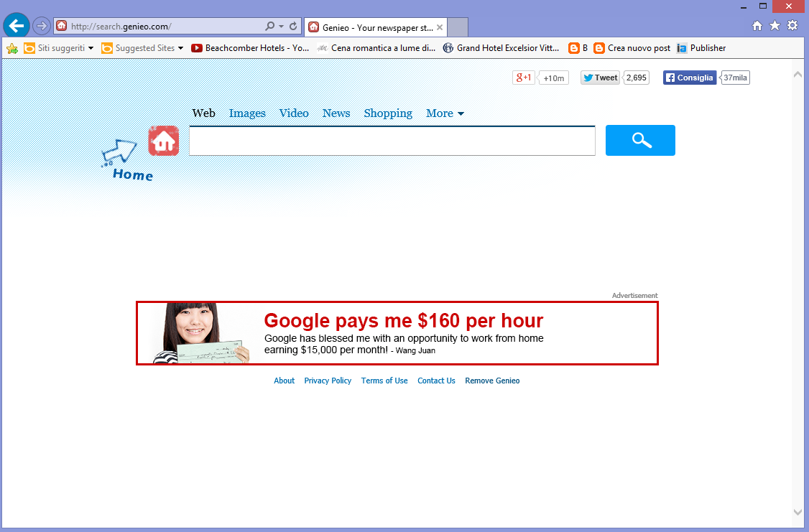This screenshot has width=809, height=532.
Task: Open the Cena romantica a lume bookmark
Action: (376, 48)
